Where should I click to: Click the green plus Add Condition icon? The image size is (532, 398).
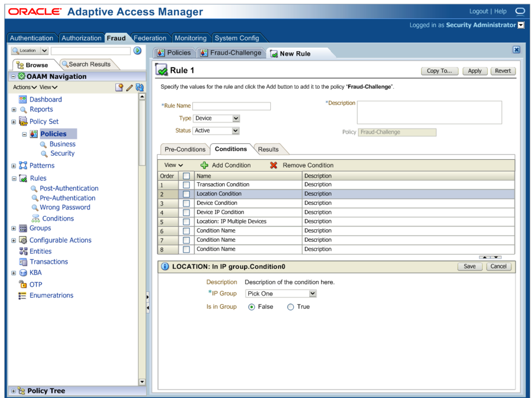pyautogui.click(x=204, y=165)
